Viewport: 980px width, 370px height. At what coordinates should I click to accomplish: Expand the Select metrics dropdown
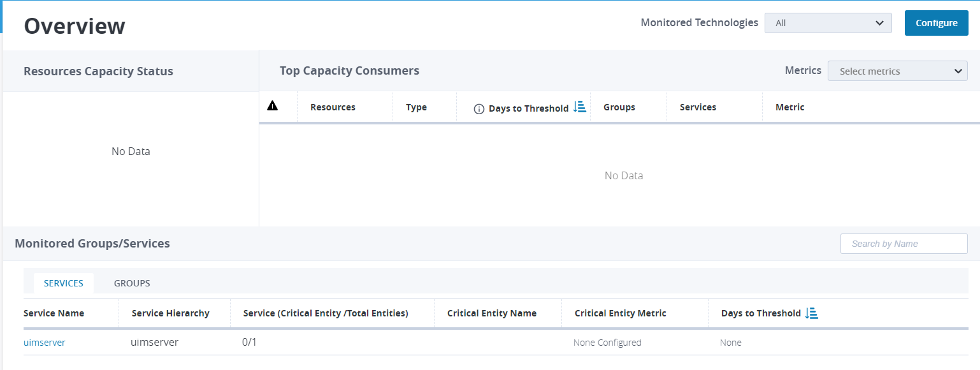(897, 71)
